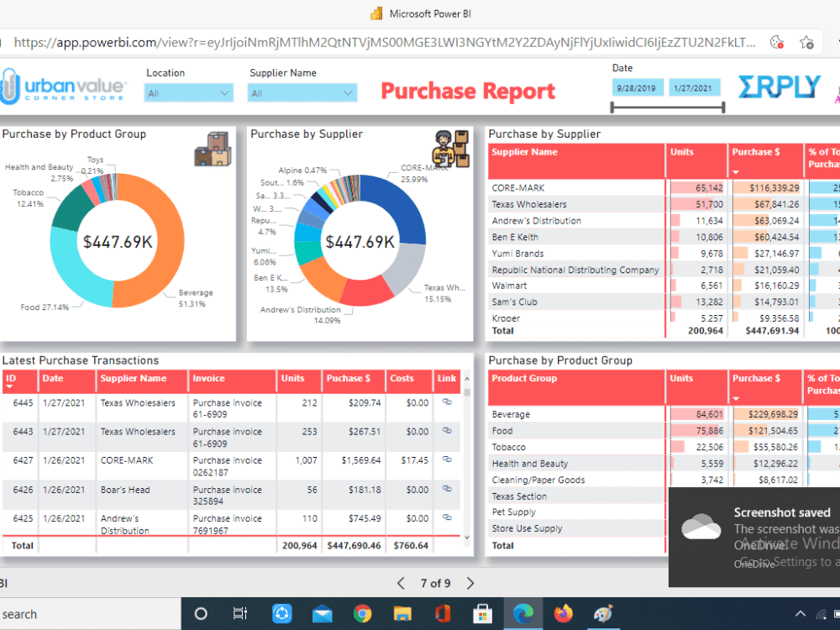Select Sam's Club supplier row
Viewport: 840px width, 630px height.
point(664,302)
